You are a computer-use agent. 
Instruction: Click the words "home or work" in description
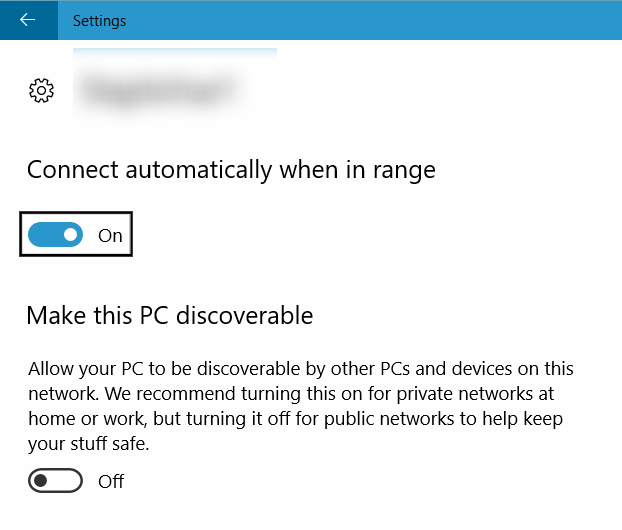(x=87, y=419)
